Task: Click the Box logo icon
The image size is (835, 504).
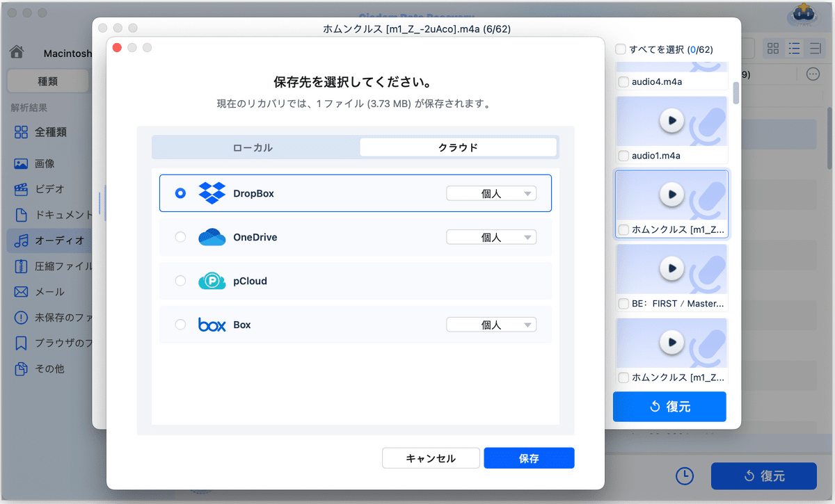Action: click(212, 325)
